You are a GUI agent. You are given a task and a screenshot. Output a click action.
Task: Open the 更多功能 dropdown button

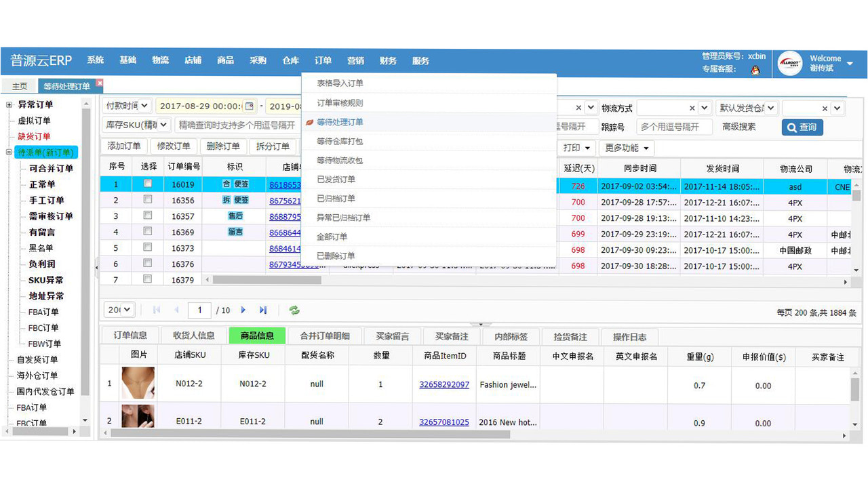[x=627, y=148]
